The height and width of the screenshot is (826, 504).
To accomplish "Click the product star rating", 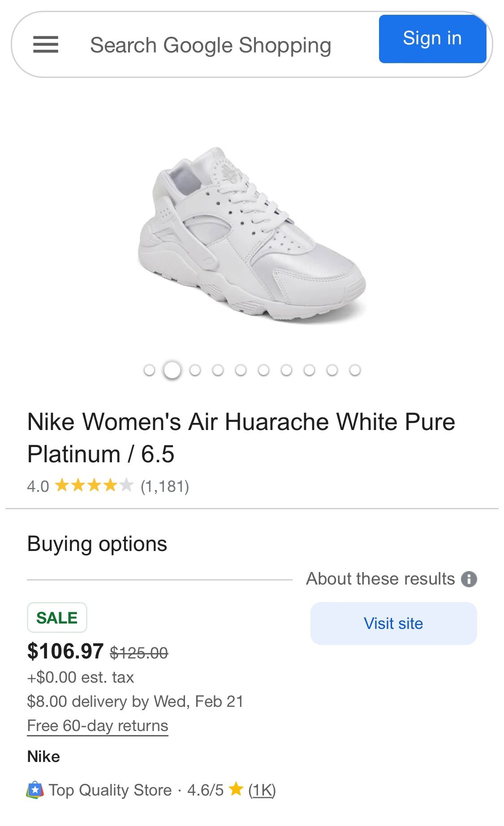I will 94,486.
